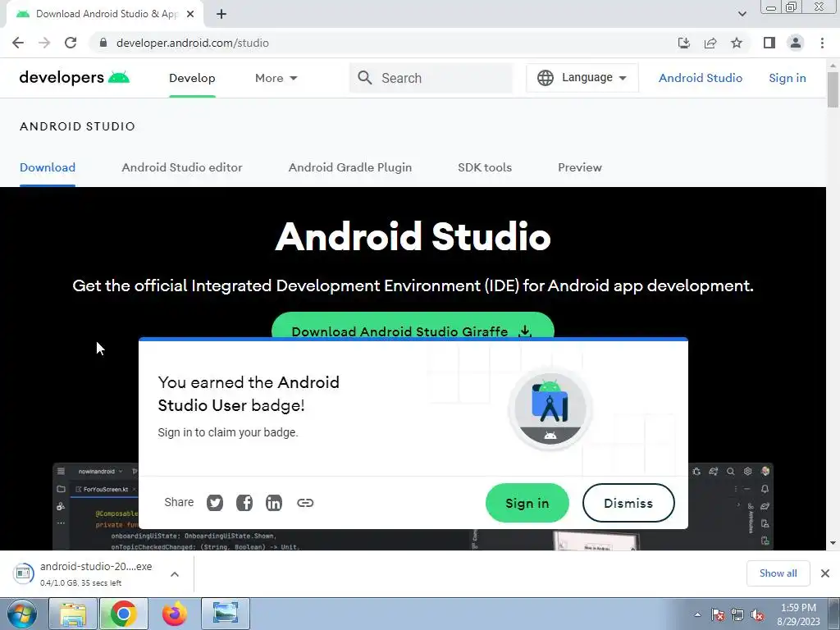Bookmark this page with the star icon
The width and height of the screenshot is (840, 630).
(x=737, y=43)
